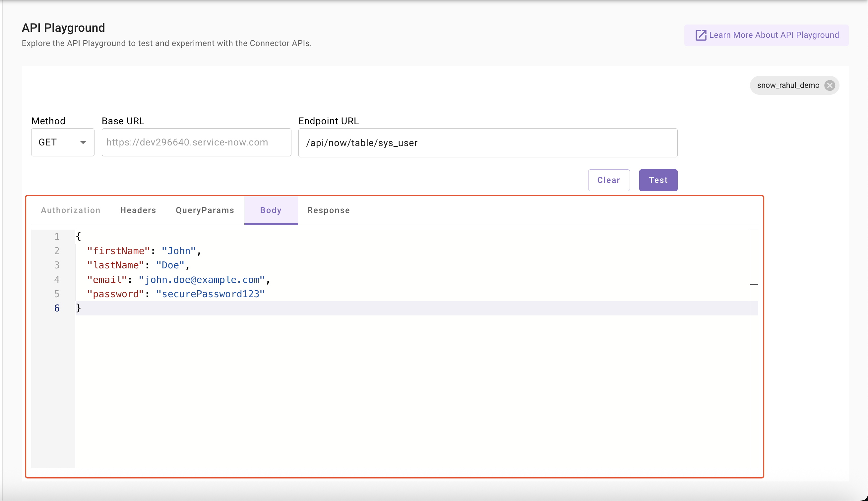Click line number 3 in the editor gutter
The width and height of the screenshot is (868, 501).
(x=57, y=265)
